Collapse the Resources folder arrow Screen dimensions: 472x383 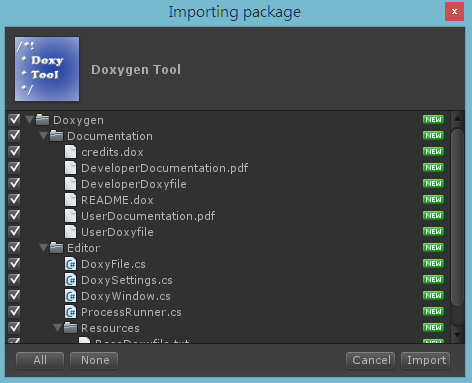point(57,328)
